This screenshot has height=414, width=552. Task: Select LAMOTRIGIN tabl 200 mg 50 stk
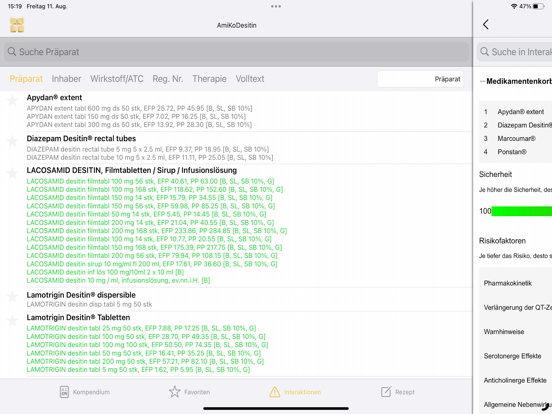(x=145, y=361)
